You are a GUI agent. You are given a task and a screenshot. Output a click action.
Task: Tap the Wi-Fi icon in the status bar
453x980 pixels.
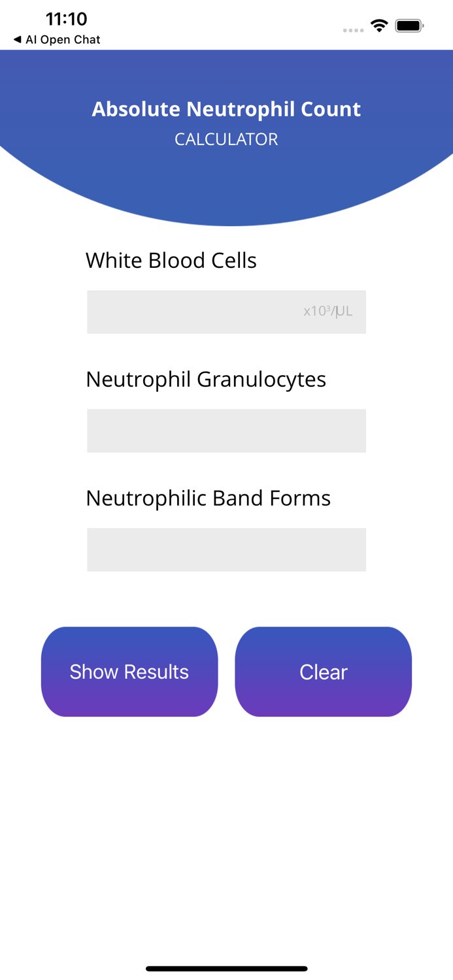point(379,27)
